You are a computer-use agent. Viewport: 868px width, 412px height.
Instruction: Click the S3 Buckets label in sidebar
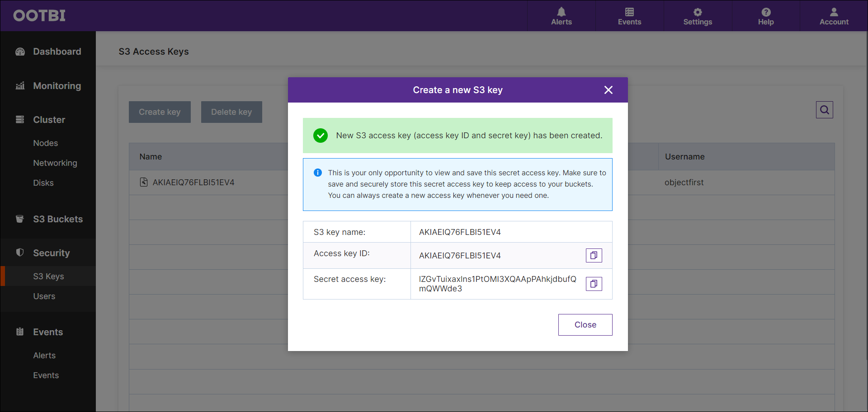(58, 219)
